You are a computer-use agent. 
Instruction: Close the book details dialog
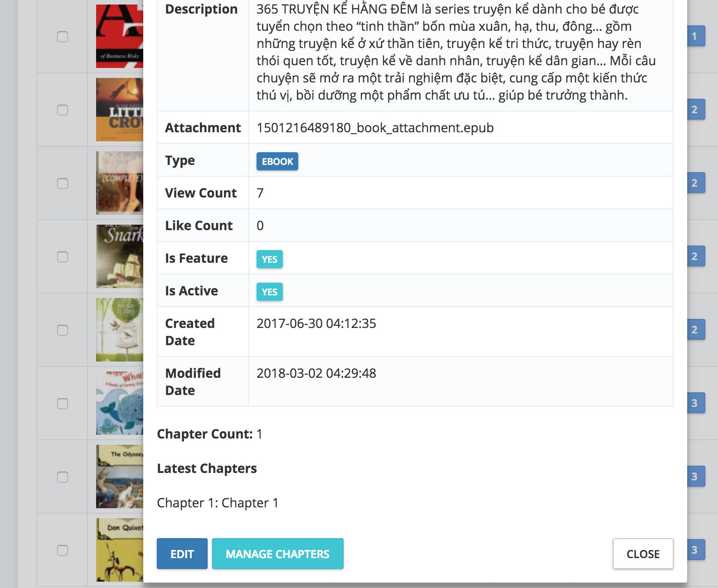(x=643, y=554)
